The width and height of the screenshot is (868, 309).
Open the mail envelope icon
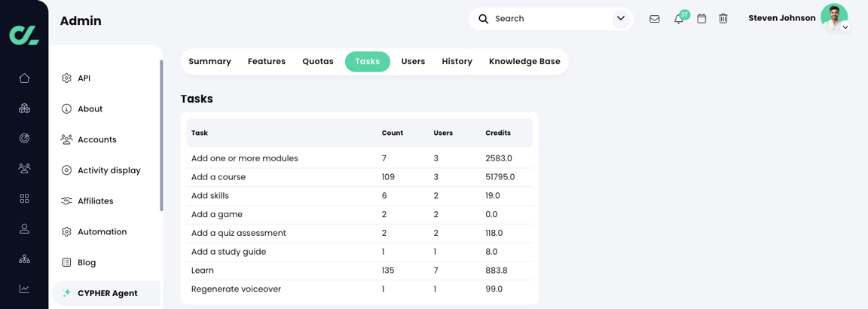coord(654,19)
